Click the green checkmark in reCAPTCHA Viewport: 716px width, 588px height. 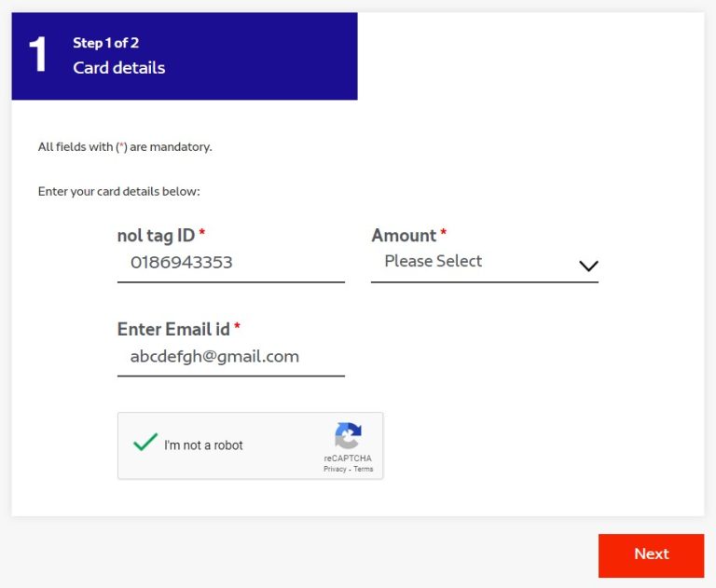(x=145, y=443)
